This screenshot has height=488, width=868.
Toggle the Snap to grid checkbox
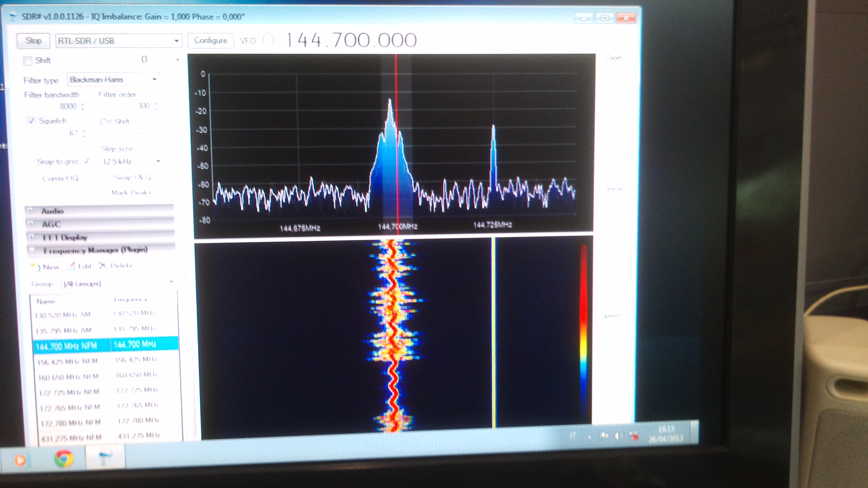[x=86, y=161]
